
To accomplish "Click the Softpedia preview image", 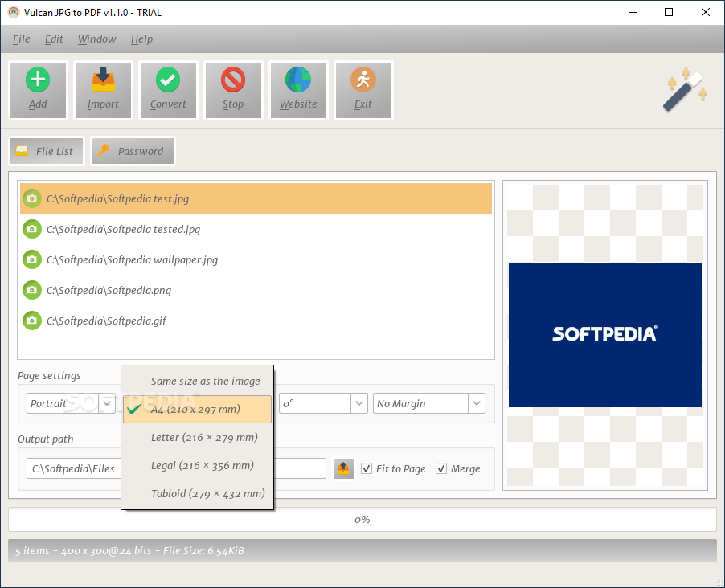I will click(x=604, y=335).
